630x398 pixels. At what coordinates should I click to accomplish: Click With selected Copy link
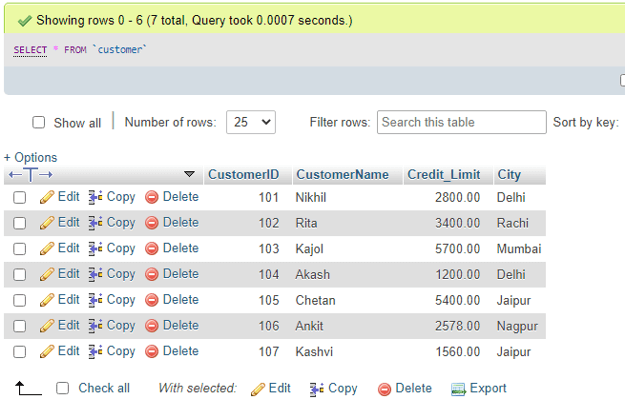[x=342, y=388]
